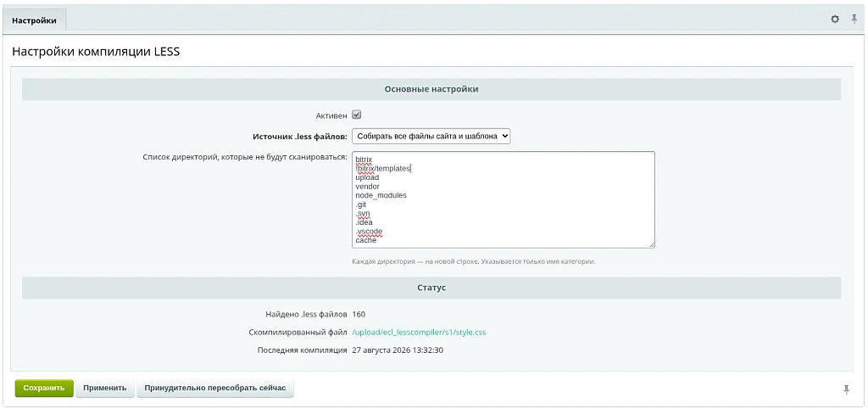Click the "upload" line in the list
868x409 pixels.
pyautogui.click(x=367, y=177)
